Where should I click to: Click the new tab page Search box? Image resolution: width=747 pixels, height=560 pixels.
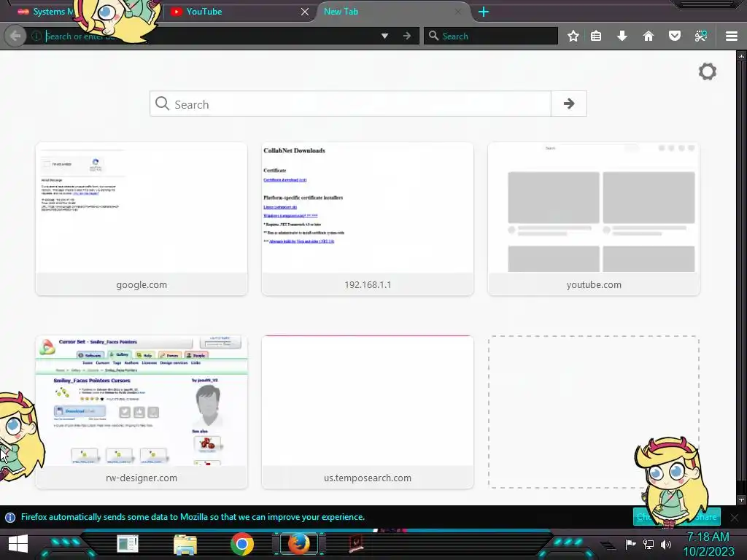click(350, 104)
